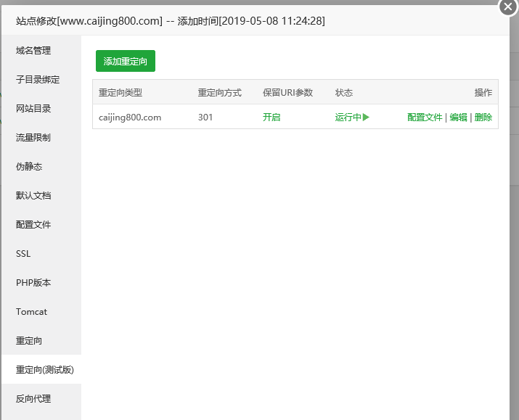Viewport: 519px width, 420px height.
Task: Open 配置文件 link in the redirect row
Action: point(425,117)
